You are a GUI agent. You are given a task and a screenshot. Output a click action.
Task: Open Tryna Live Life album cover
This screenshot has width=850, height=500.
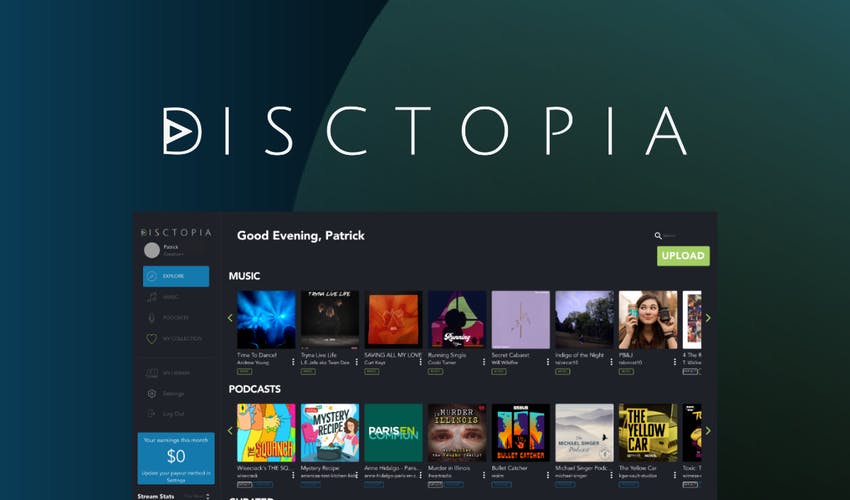coord(330,319)
